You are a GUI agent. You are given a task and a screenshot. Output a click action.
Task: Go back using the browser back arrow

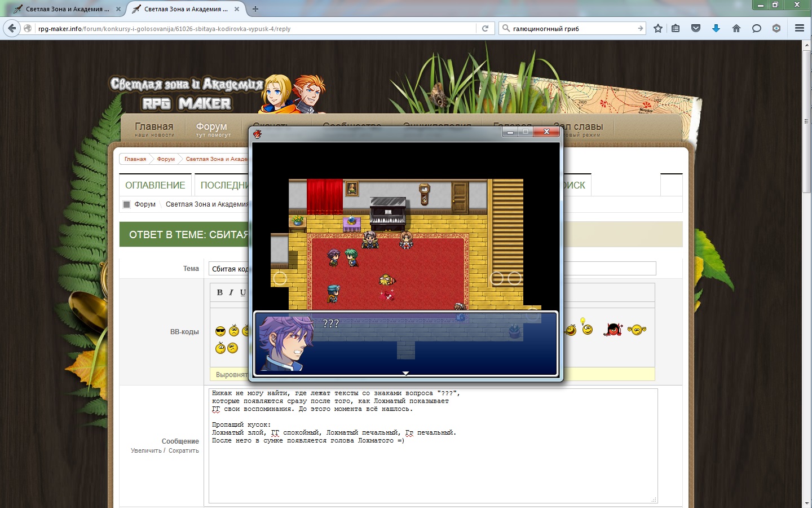point(12,28)
